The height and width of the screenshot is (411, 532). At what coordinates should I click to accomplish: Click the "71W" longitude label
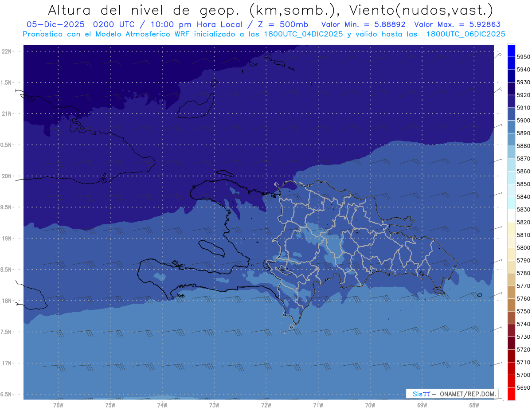[318, 405]
